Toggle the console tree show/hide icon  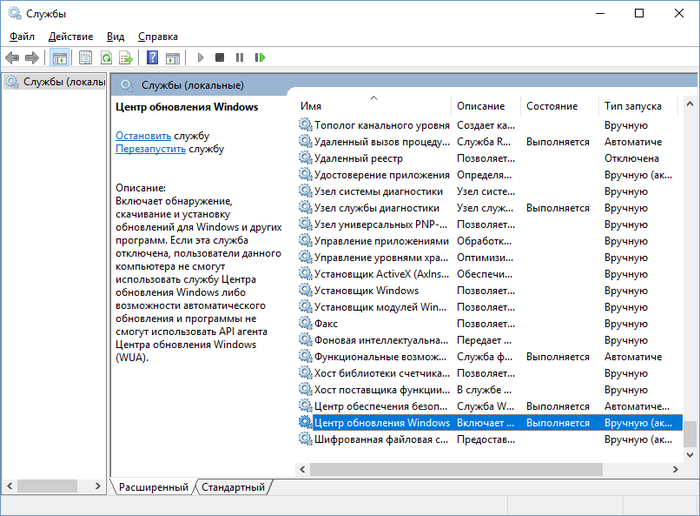coord(60,58)
